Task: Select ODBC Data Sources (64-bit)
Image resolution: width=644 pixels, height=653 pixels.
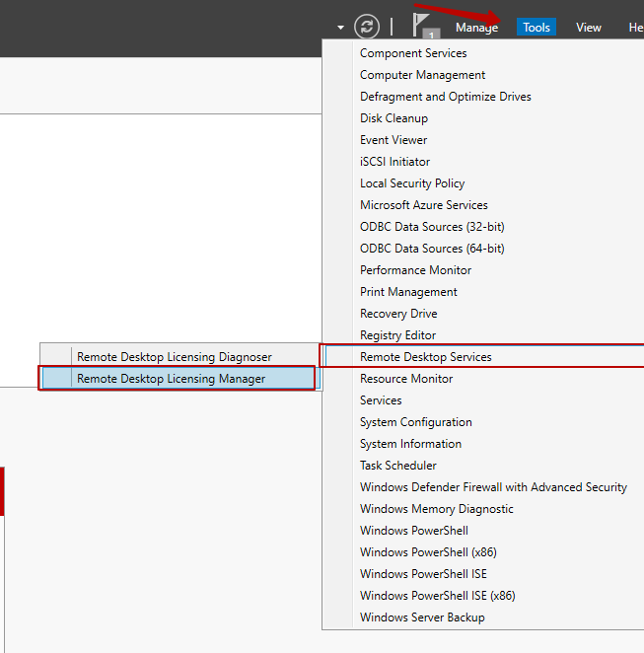Action: [x=432, y=249]
